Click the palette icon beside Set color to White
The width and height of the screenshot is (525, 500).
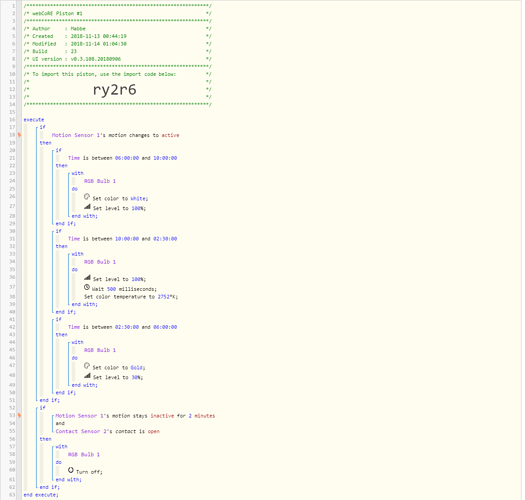click(87, 197)
